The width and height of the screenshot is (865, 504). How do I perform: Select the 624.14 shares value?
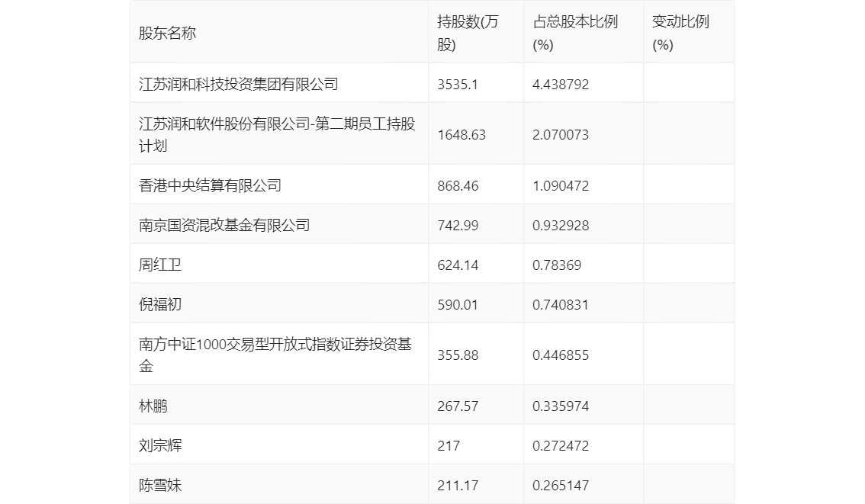coord(458,265)
